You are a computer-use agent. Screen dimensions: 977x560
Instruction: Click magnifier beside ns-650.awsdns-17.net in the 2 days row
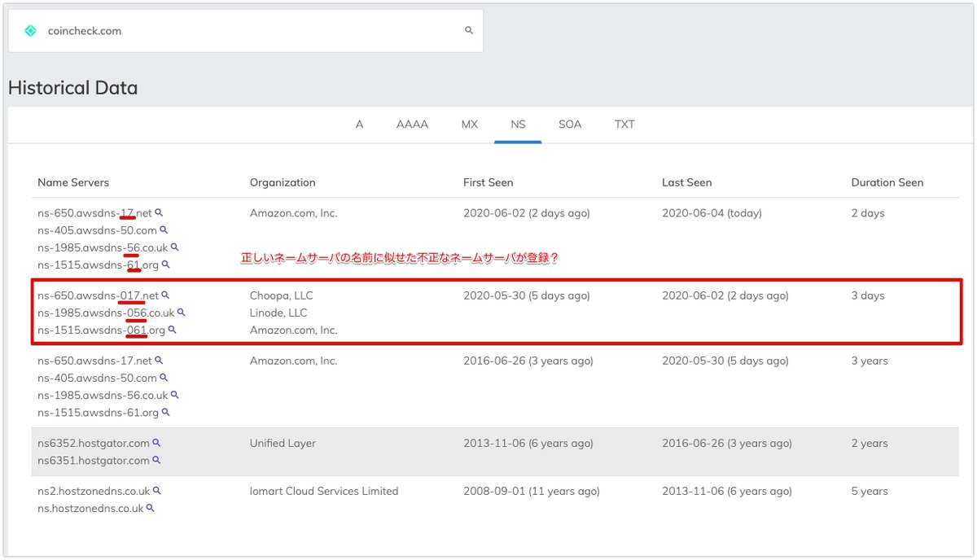(x=160, y=213)
